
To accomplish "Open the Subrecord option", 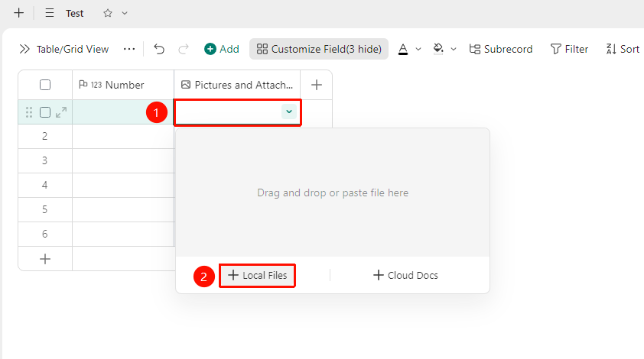I will pos(501,49).
